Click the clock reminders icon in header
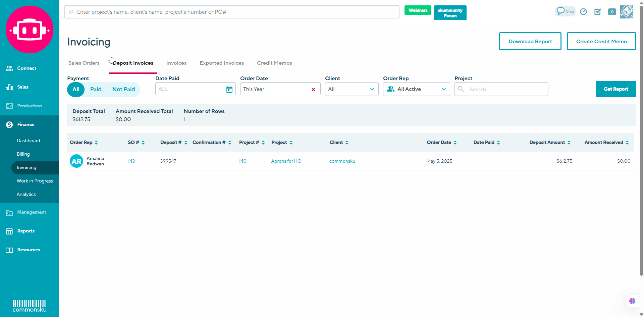Viewport: 644px width, 317px height. (x=584, y=12)
